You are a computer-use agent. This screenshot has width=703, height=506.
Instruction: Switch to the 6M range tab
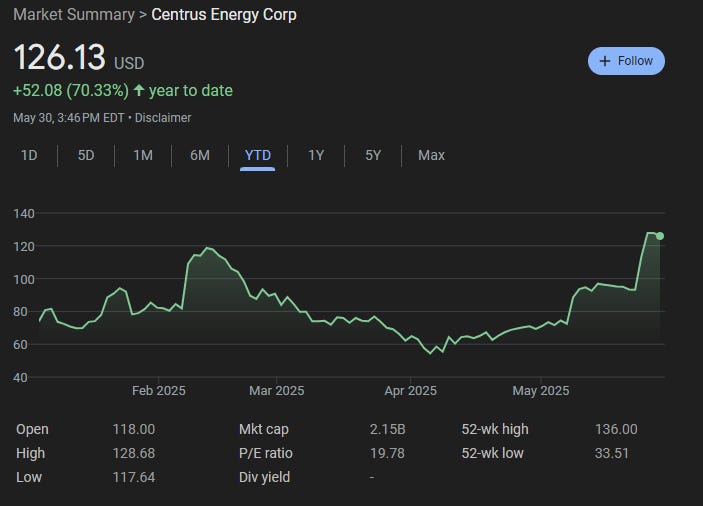pos(200,156)
